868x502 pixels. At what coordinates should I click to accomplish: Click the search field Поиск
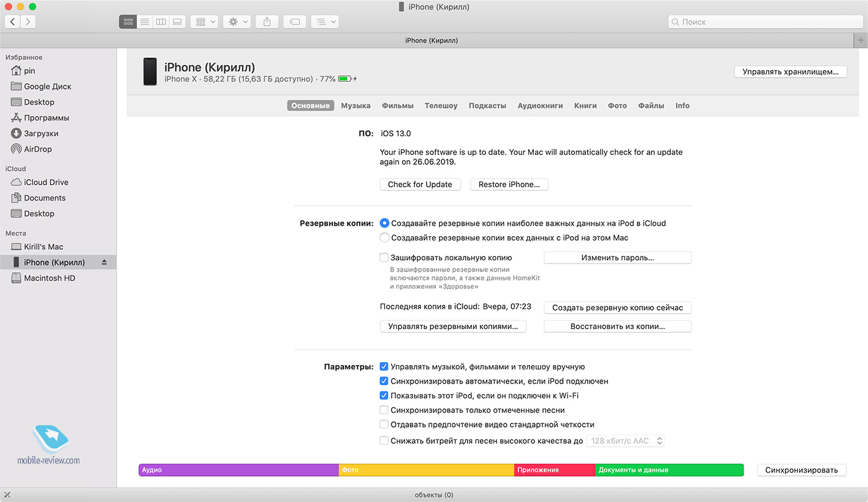765,22
